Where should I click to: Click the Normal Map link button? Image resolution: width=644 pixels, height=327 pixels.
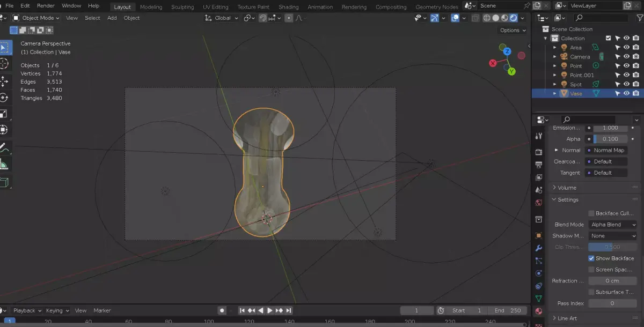point(606,150)
